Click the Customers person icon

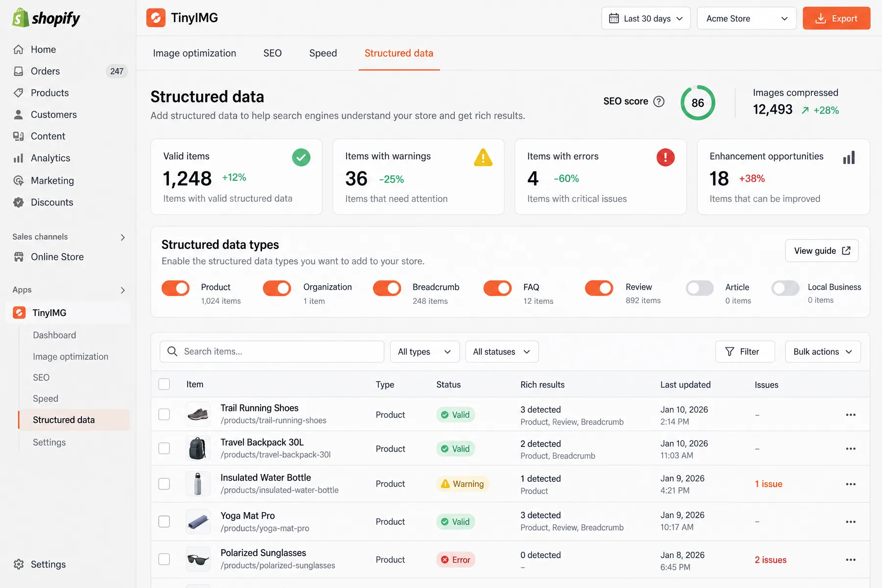(19, 115)
